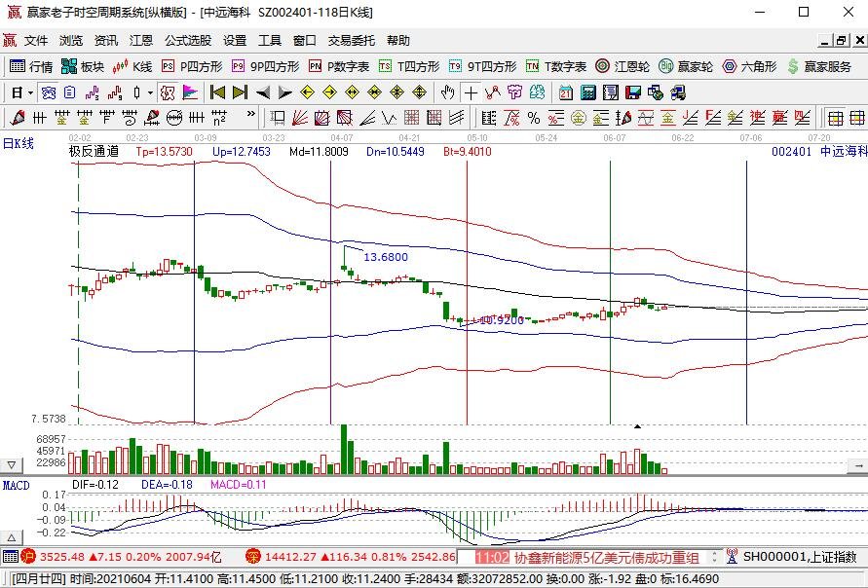868x588 pixels.
Task: Open the 工具 menu
Action: [x=270, y=40]
